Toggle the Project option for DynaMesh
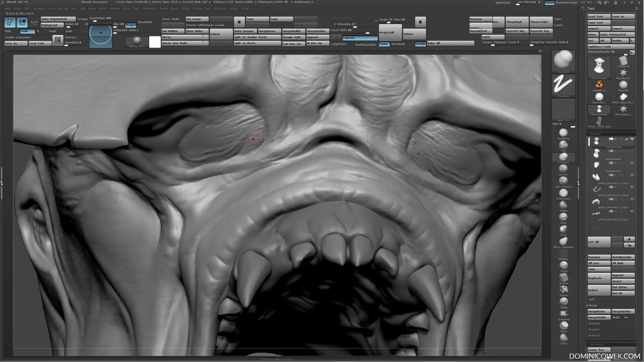The image size is (644, 362). tap(131, 25)
